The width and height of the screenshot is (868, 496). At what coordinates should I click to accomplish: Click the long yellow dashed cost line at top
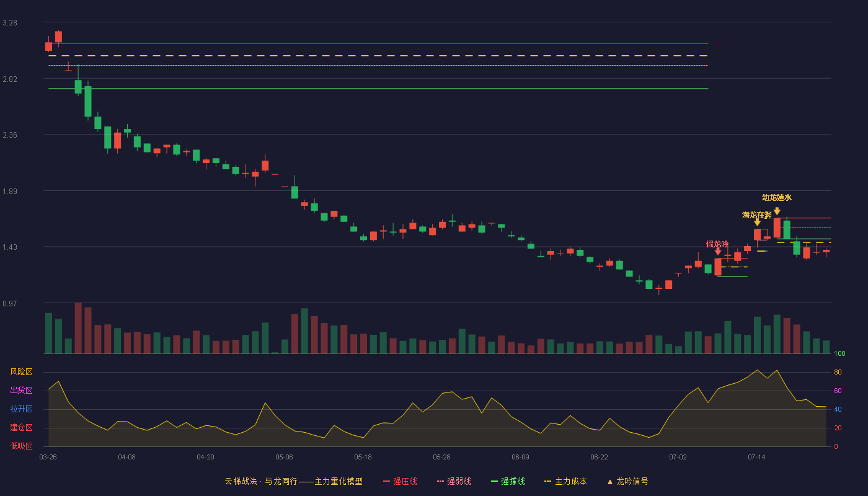coord(378,56)
